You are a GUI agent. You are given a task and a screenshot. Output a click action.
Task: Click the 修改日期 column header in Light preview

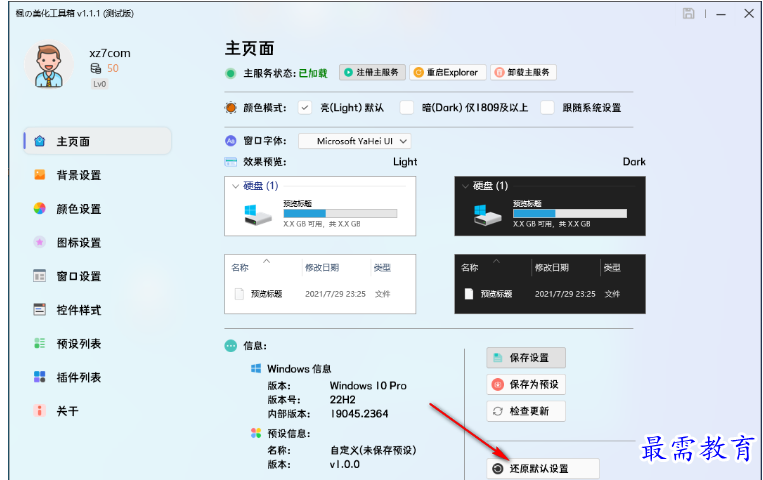[x=322, y=268]
